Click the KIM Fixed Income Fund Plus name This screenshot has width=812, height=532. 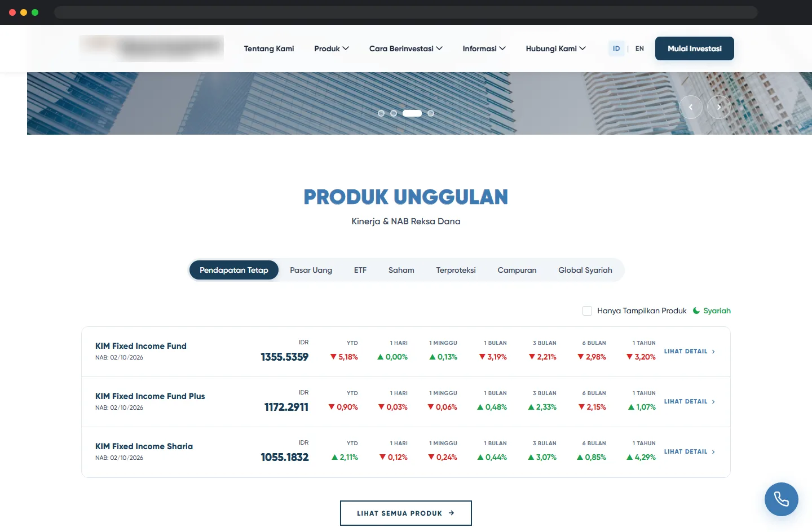click(x=150, y=396)
